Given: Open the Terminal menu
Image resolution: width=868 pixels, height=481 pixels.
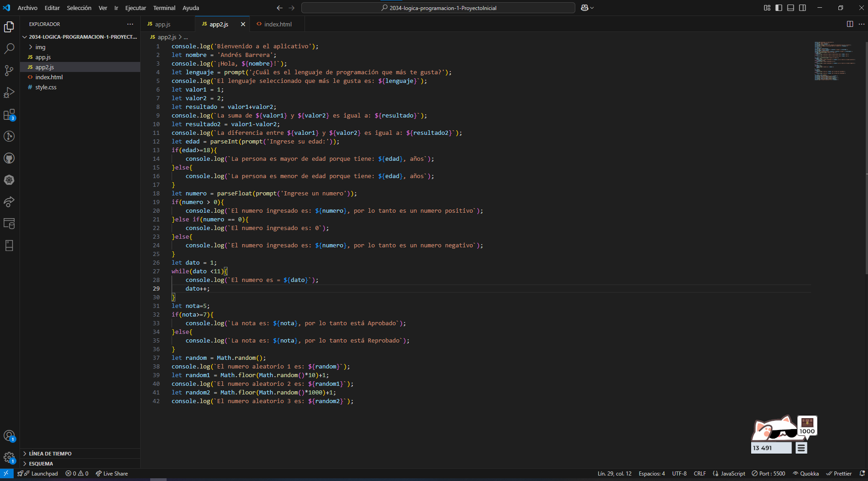Looking at the screenshot, I should [x=164, y=8].
